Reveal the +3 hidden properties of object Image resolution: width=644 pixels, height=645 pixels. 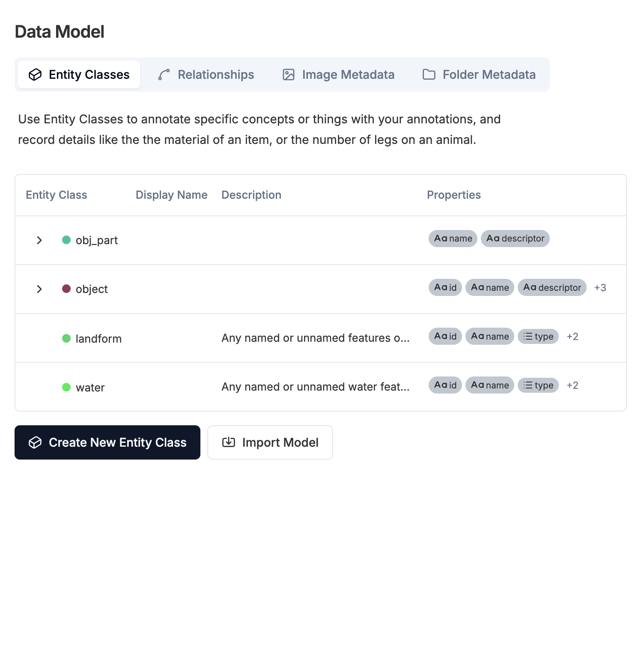tap(600, 287)
